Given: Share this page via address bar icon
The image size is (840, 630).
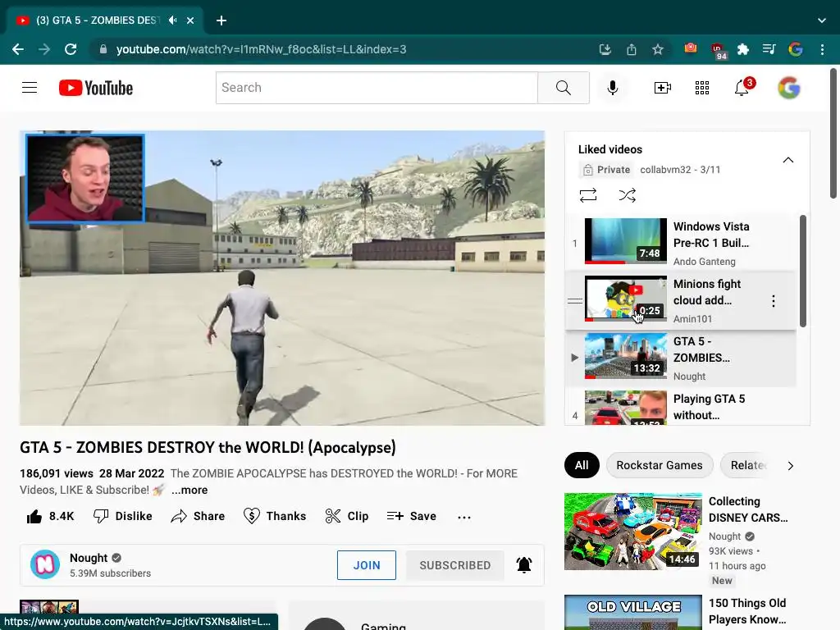Looking at the screenshot, I should pos(632,50).
